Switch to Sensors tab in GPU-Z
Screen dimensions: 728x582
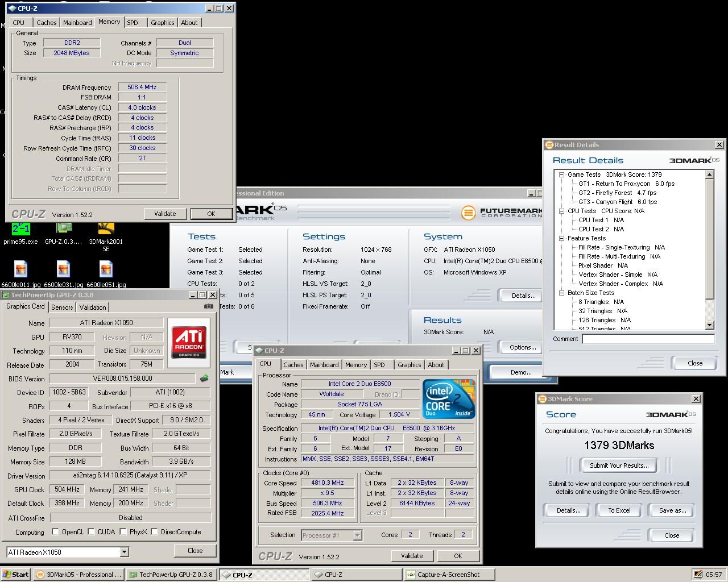point(62,307)
